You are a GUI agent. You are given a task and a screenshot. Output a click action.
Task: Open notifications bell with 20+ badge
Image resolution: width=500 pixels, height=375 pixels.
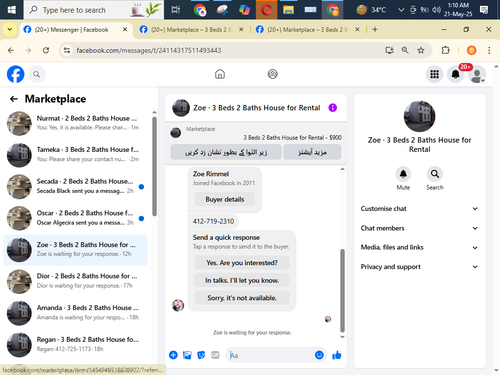(x=456, y=74)
